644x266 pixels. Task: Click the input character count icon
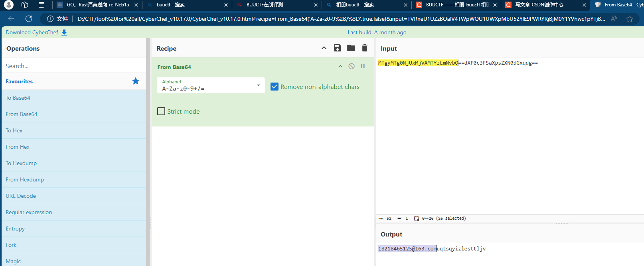pos(381,219)
